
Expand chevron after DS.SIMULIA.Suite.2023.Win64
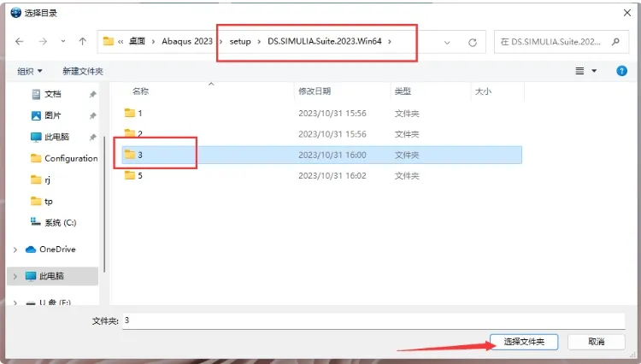tap(390, 41)
